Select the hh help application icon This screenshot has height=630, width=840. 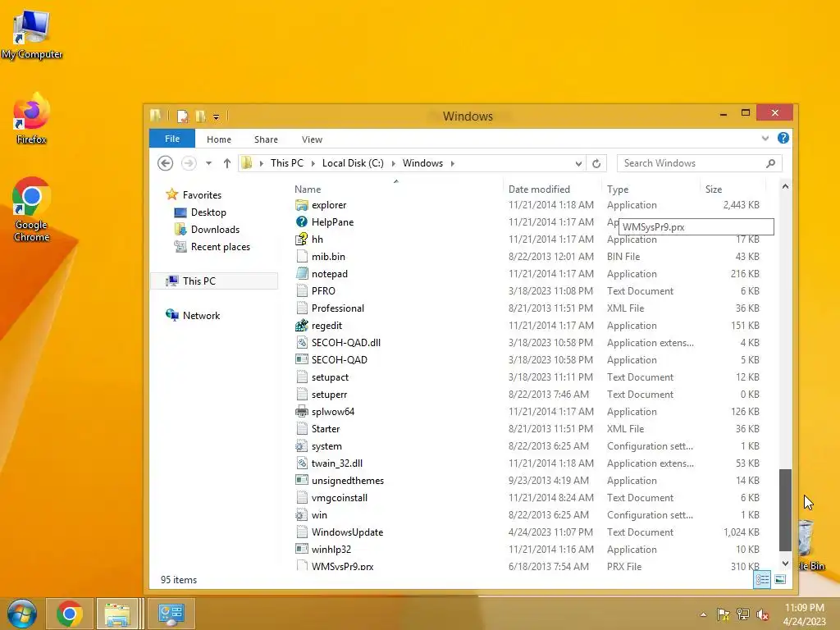coord(302,240)
